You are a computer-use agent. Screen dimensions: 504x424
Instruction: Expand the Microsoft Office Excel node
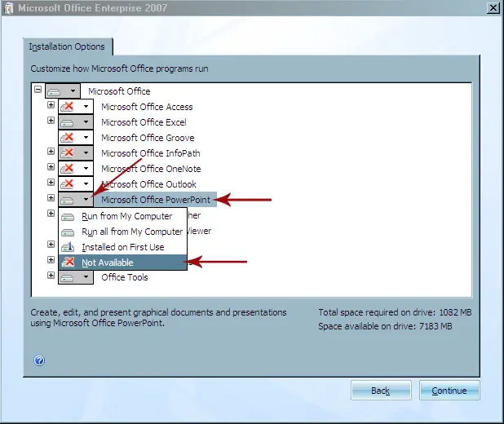coord(51,120)
